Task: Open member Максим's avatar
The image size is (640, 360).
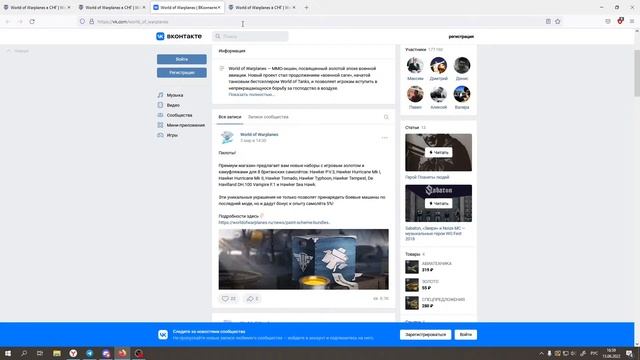Action: [415, 65]
